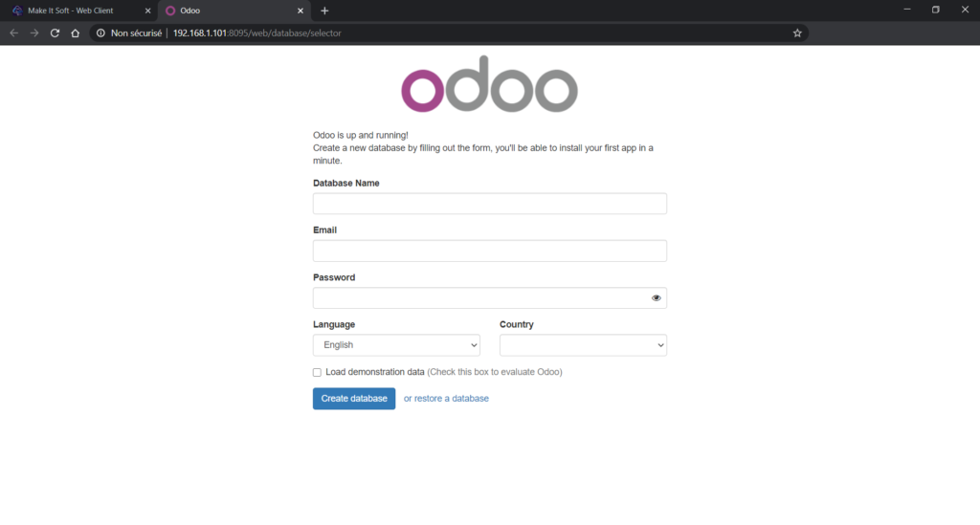Click the browser forward arrow

point(34,33)
